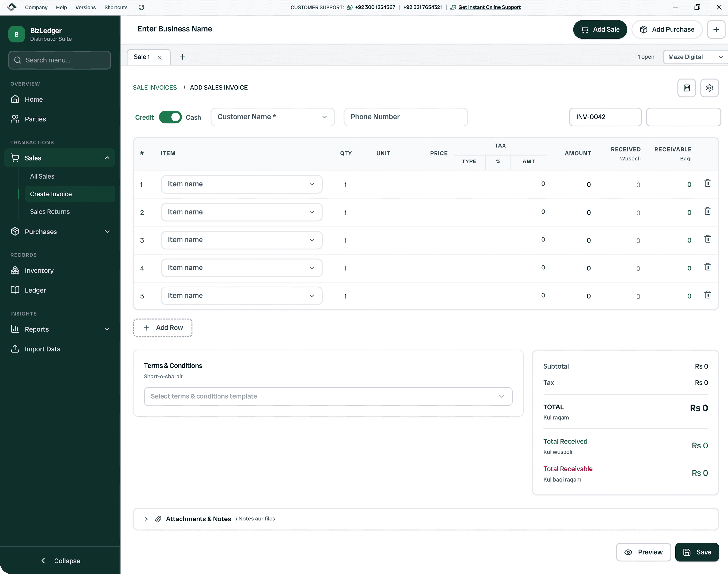Click the empty field beside INV-0042
Screen dimensions: 728x574
tap(683, 117)
